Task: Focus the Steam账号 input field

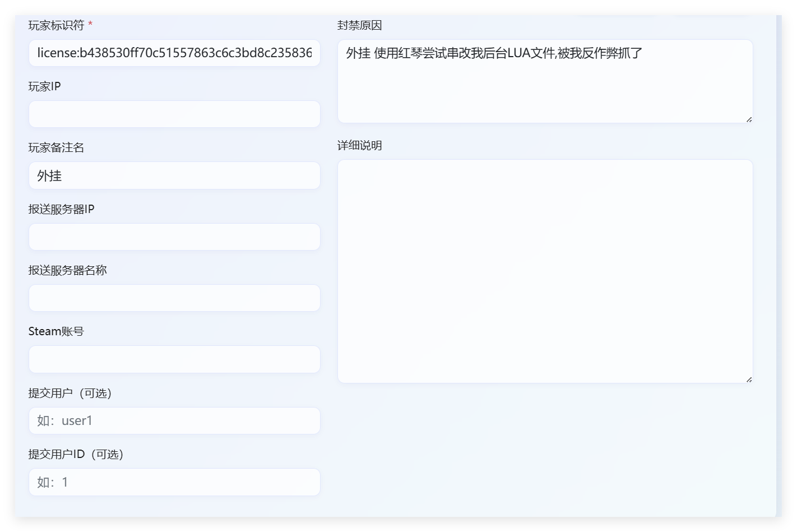Action: point(174,359)
